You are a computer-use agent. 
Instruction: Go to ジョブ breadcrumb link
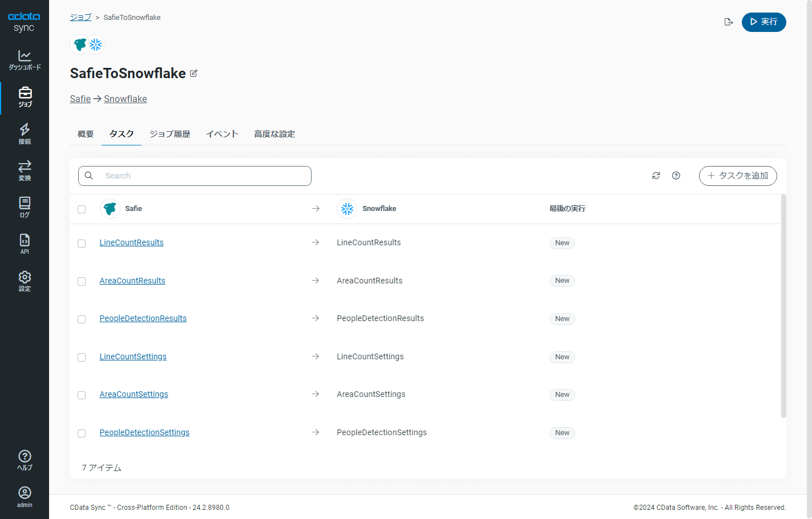point(80,17)
